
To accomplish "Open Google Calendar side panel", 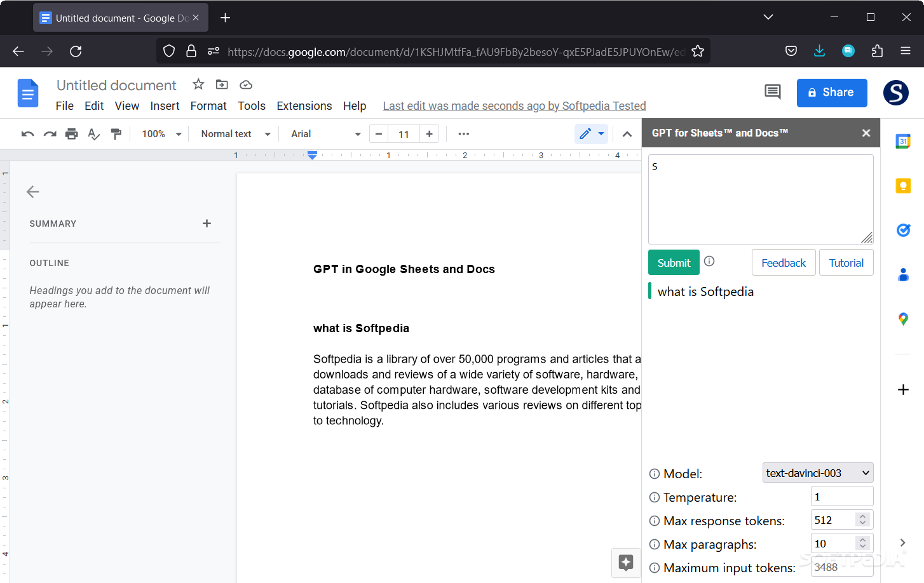I will point(903,141).
